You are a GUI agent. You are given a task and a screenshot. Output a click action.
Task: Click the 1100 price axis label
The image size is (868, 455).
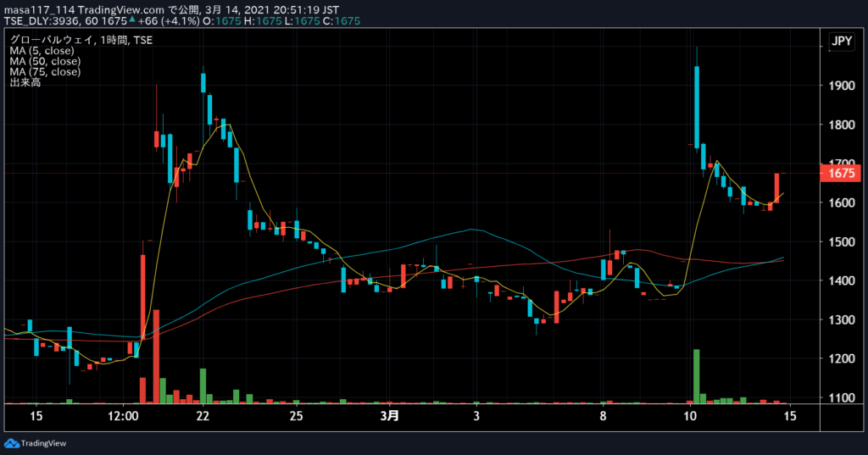coord(842,397)
